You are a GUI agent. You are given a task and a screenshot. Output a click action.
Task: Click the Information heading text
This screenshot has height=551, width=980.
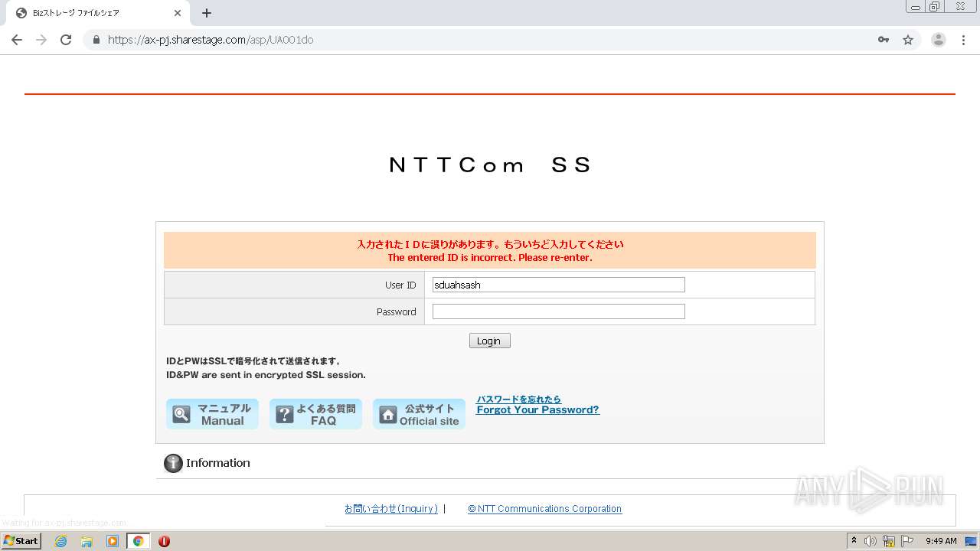[x=218, y=463]
